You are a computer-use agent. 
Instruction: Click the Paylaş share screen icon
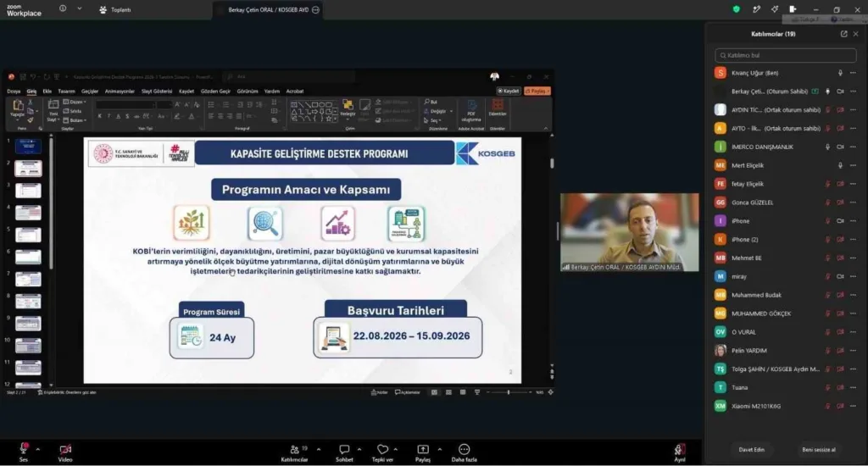423,449
